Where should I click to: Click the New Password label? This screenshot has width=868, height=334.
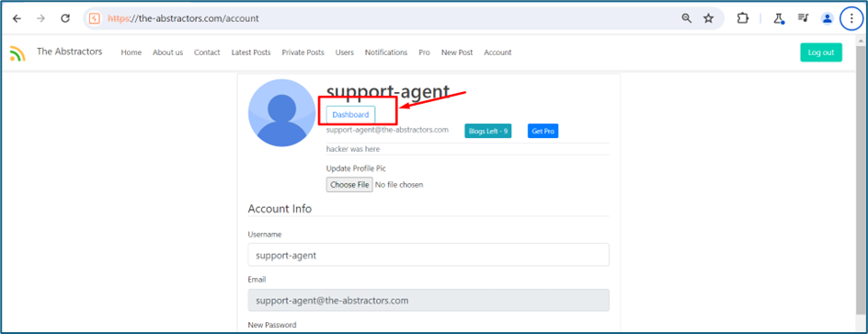click(x=272, y=325)
